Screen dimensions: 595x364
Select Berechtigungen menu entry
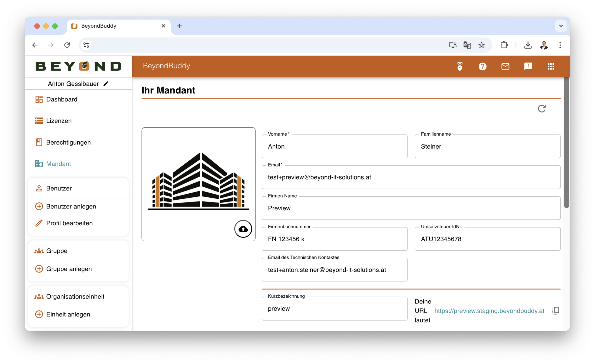(68, 142)
